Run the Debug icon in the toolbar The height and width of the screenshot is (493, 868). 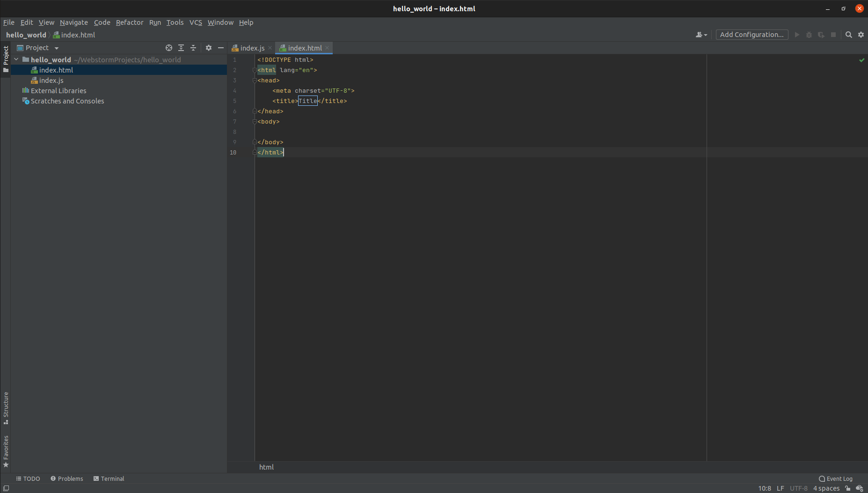click(x=809, y=35)
